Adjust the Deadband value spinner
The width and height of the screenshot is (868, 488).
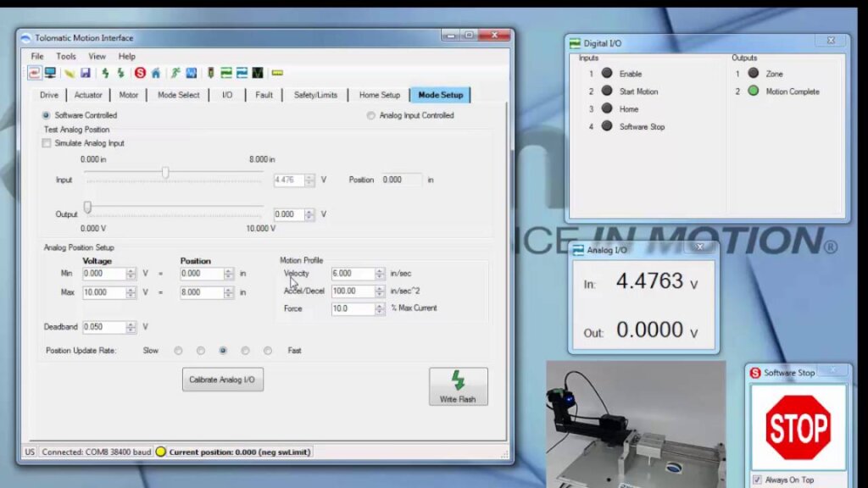click(131, 327)
